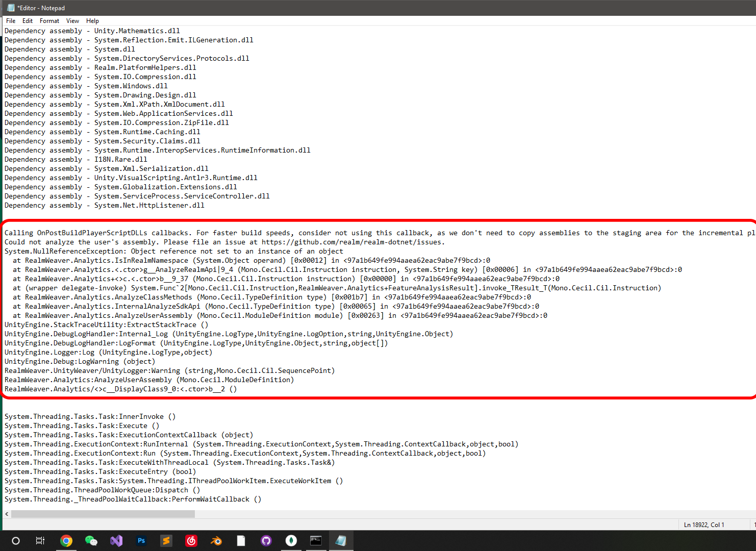756x551 pixels.
Task: Click the I18N.Rare.dll dependency line
Action: [76, 160]
